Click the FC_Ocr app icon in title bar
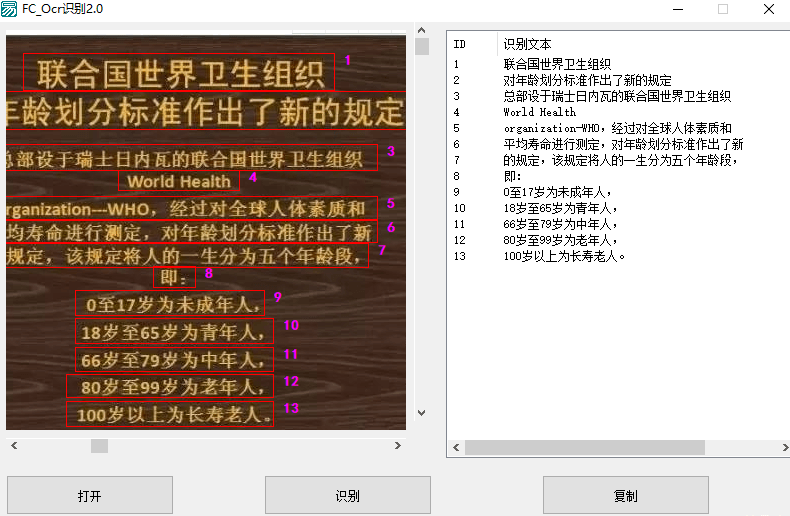Screen dimensions: 790x516 9,9
